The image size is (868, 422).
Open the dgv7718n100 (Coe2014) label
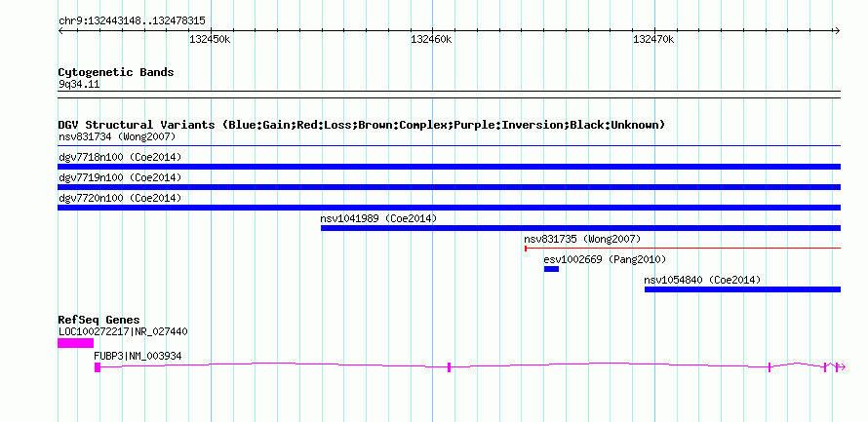pos(120,157)
